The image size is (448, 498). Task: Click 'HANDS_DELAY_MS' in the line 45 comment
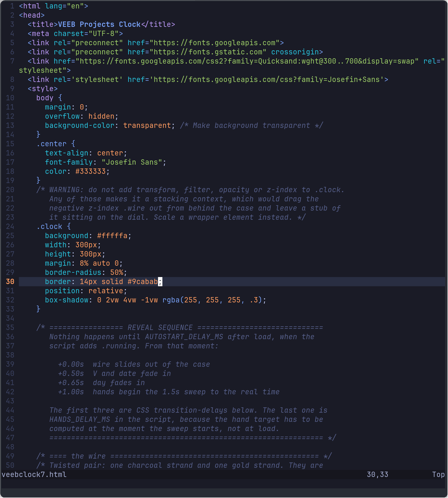click(x=80, y=420)
